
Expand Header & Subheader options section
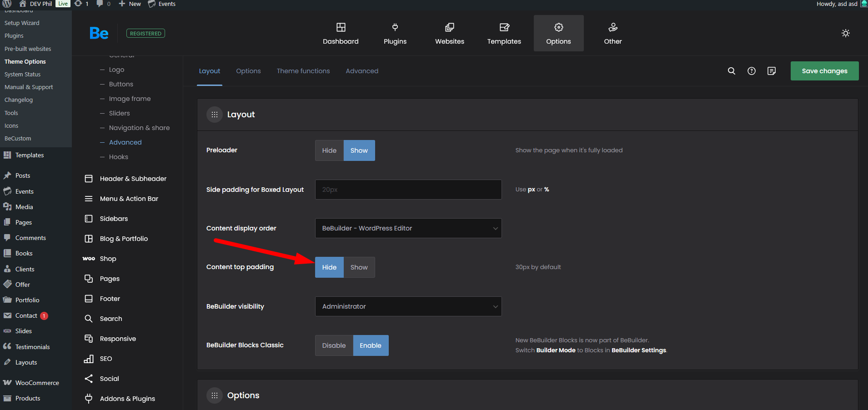(x=133, y=179)
